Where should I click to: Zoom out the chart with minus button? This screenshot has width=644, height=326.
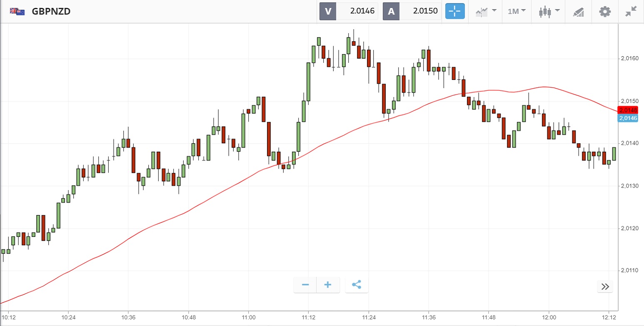coord(305,285)
